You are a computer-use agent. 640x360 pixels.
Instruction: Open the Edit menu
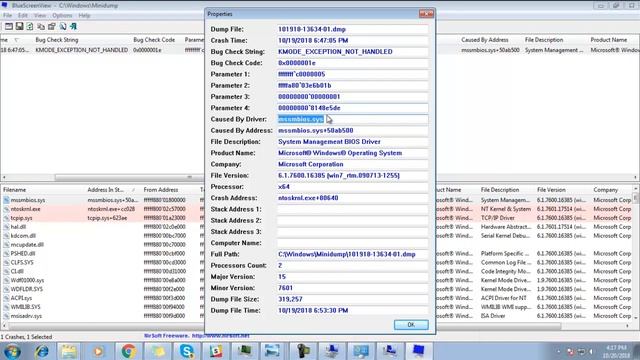tap(22, 16)
